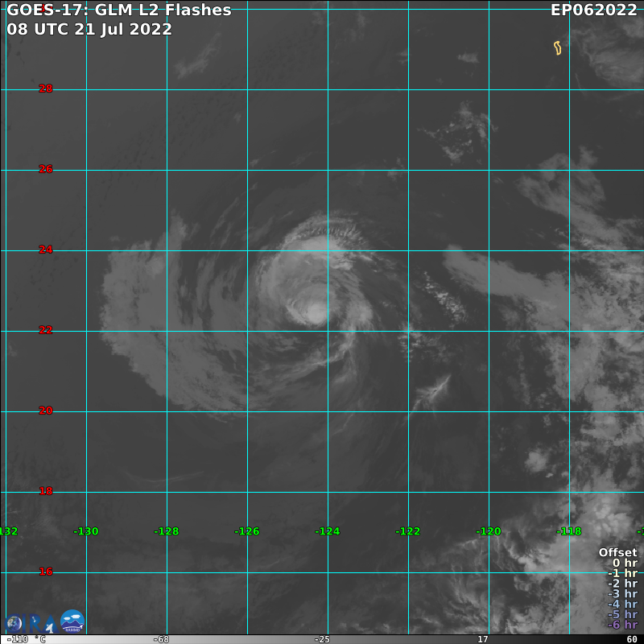This screenshot has height=644, width=644.
Task: Click the '-110 °C' colorbar label
Action: point(27,639)
